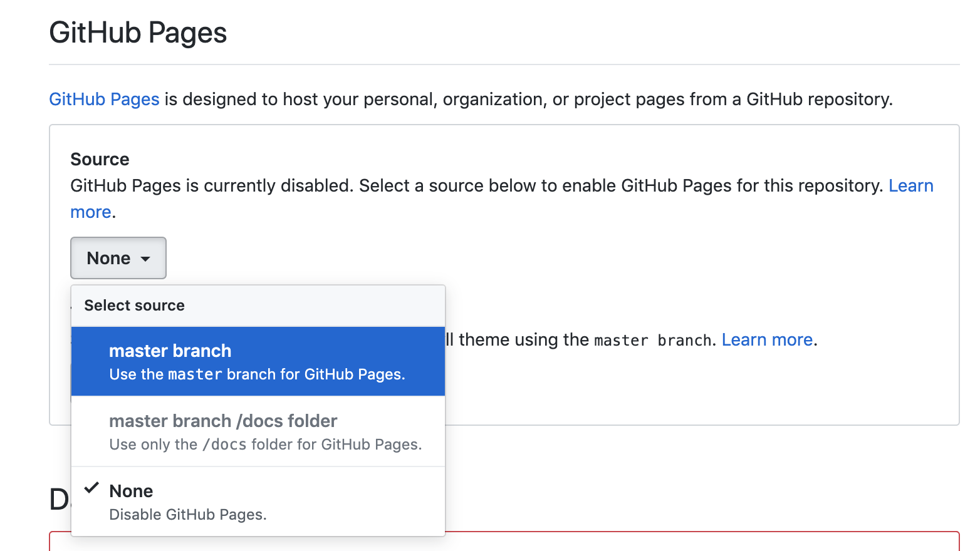Click the partially hidden "D" heading

click(x=59, y=500)
